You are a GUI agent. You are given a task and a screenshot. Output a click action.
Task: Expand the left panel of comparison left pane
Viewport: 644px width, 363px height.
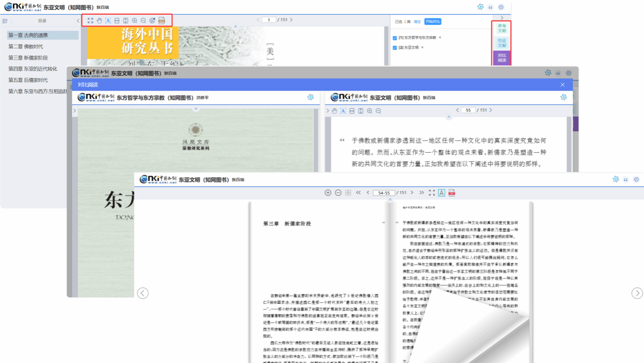75,111
